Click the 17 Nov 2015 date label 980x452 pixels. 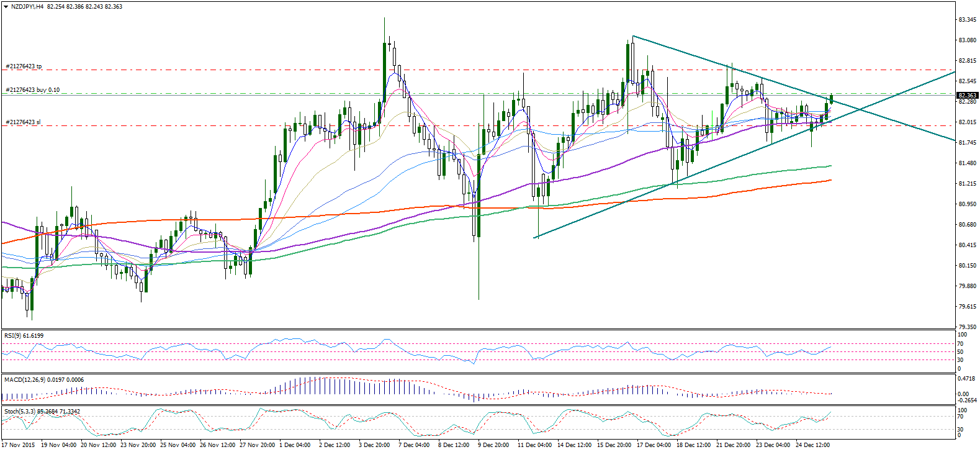tap(18, 445)
